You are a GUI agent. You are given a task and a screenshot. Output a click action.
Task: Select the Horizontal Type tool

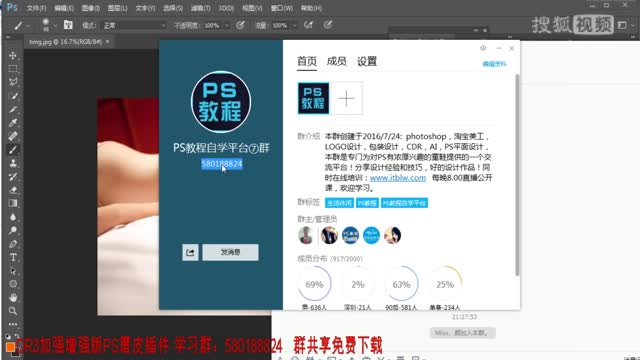coord(13,258)
